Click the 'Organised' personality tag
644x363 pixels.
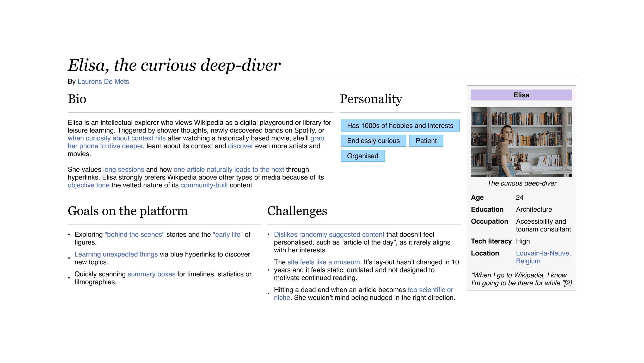click(362, 156)
